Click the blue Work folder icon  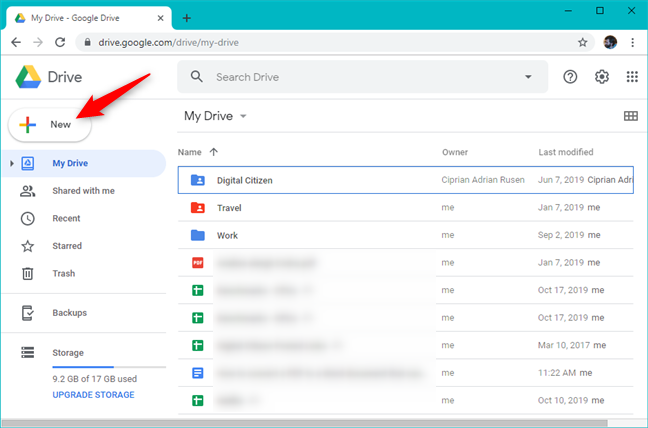tap(198, 235)
